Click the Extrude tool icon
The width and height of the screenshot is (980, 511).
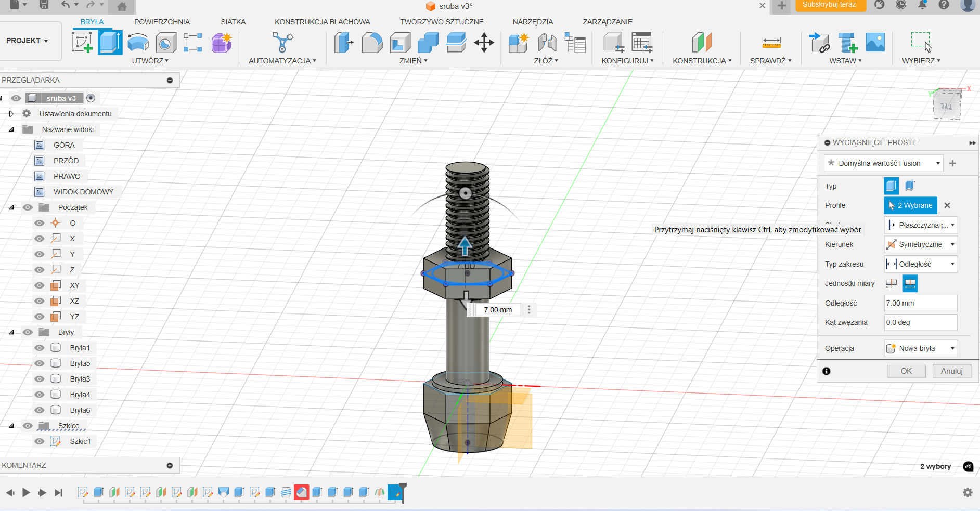pyautogui.click(x=110, y=43)
